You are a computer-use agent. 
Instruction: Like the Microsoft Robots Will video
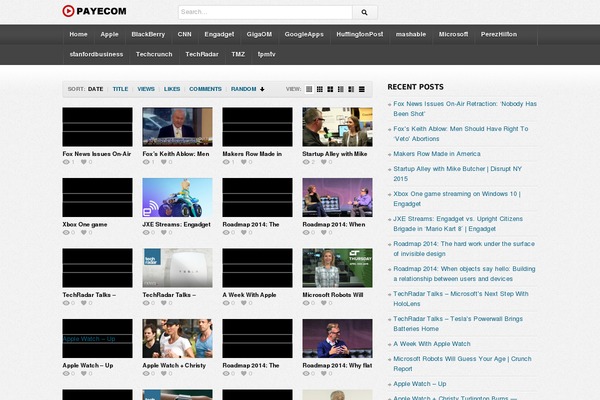(323, 303)
